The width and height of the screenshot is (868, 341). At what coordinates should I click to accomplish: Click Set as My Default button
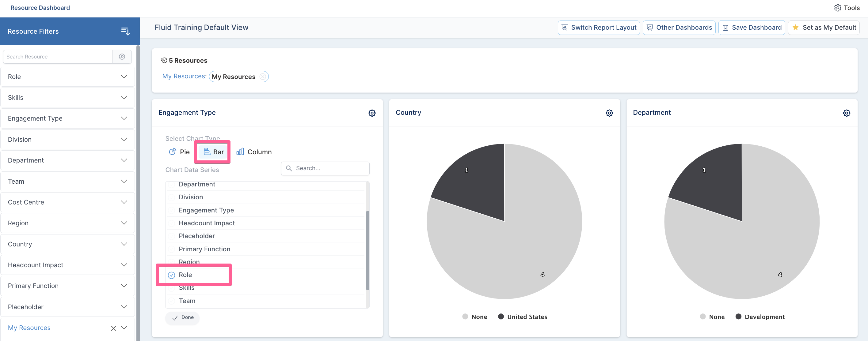pyautogui.click(x=824, y=28)
